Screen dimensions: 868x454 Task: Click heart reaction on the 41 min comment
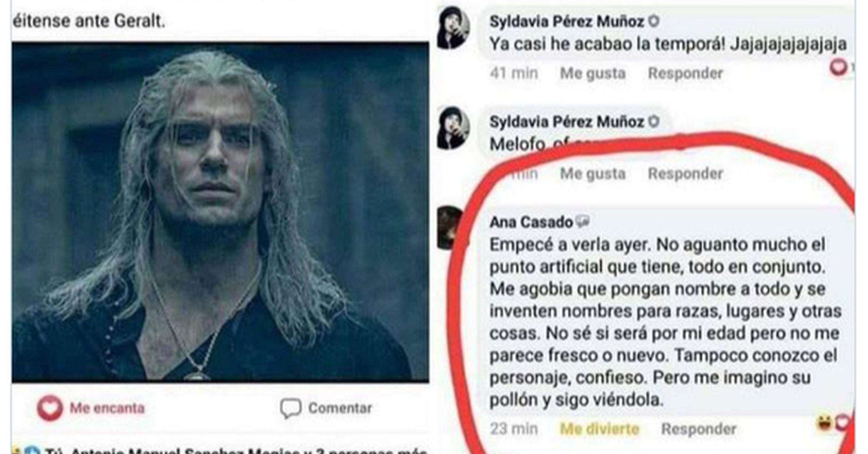pyautogui.click(x=838, y=68)
